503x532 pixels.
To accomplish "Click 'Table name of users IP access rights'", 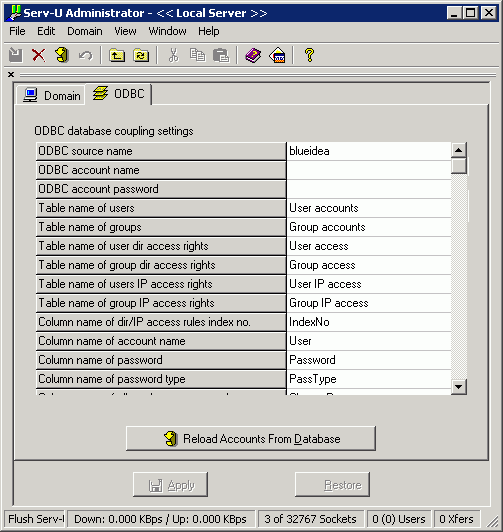I will tap(161, 284).
